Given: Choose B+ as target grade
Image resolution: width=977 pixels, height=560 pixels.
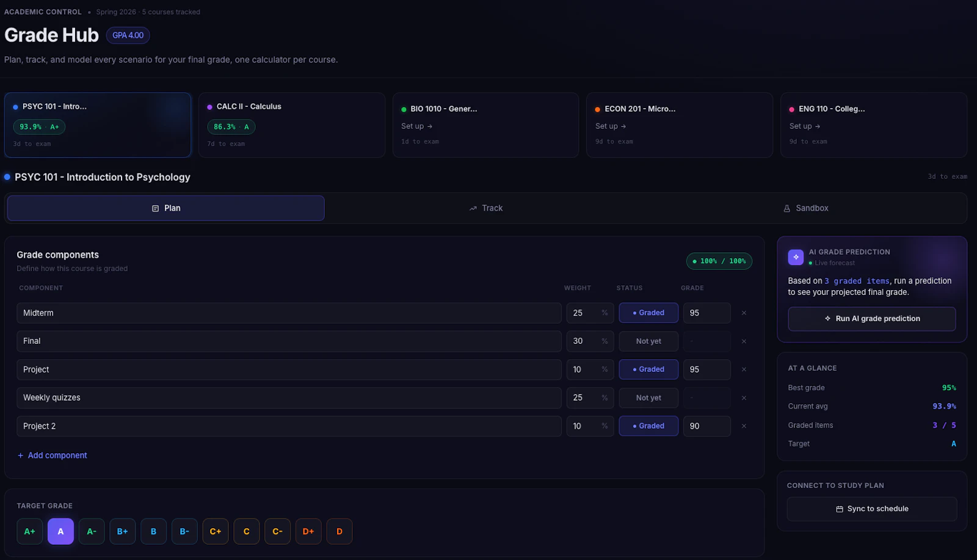Looking at the screenshot, I should coord(123,531).
